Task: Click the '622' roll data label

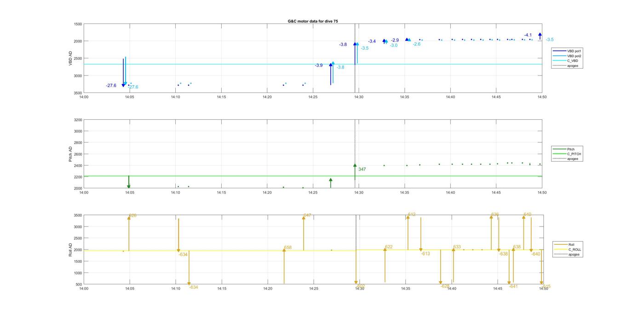Action: [x=389, y=247]
